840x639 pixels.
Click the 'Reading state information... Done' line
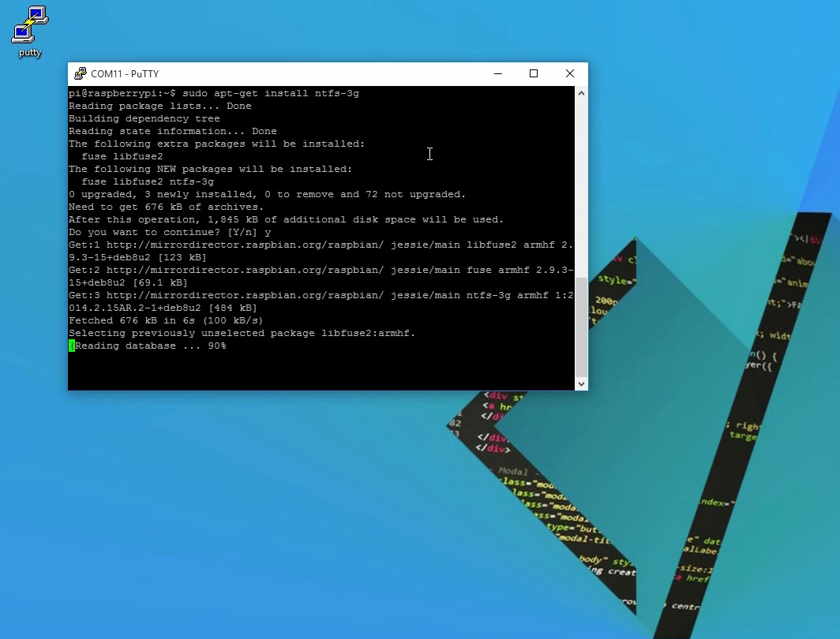pyautogui.click(x=172, y=131)
